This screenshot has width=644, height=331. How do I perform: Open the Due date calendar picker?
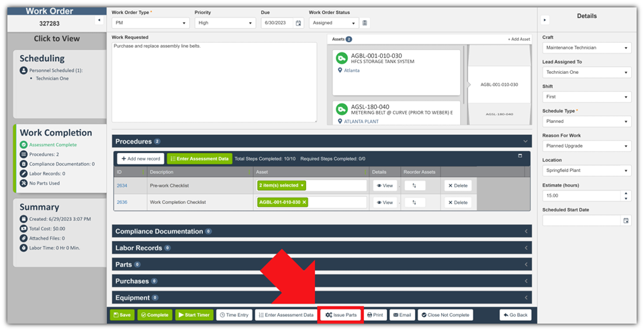(x=299, y=23)
